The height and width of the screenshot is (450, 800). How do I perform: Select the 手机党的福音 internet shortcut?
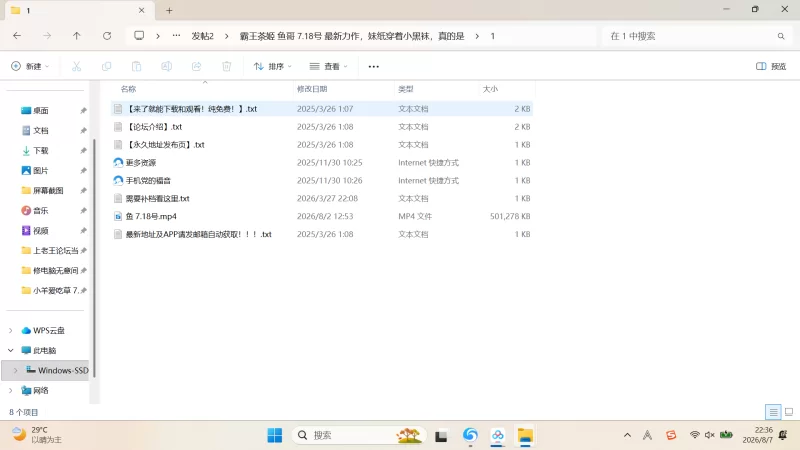click(322, 180)
